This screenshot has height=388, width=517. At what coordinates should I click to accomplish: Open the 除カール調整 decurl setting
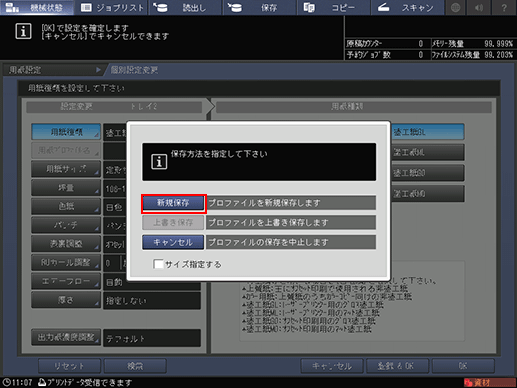[x=66, y=262]
